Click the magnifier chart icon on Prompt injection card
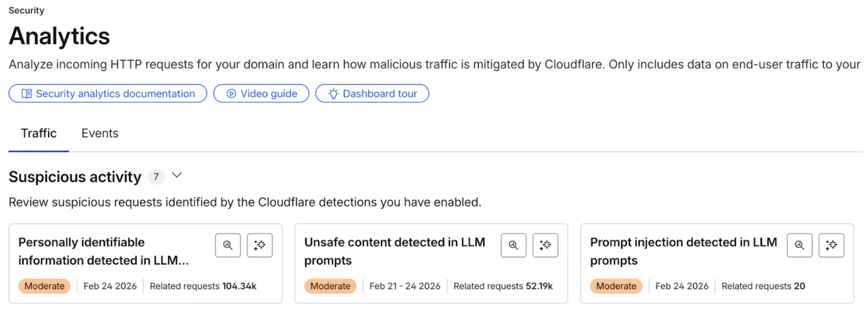The image size is (868, 310). (799, 245)
